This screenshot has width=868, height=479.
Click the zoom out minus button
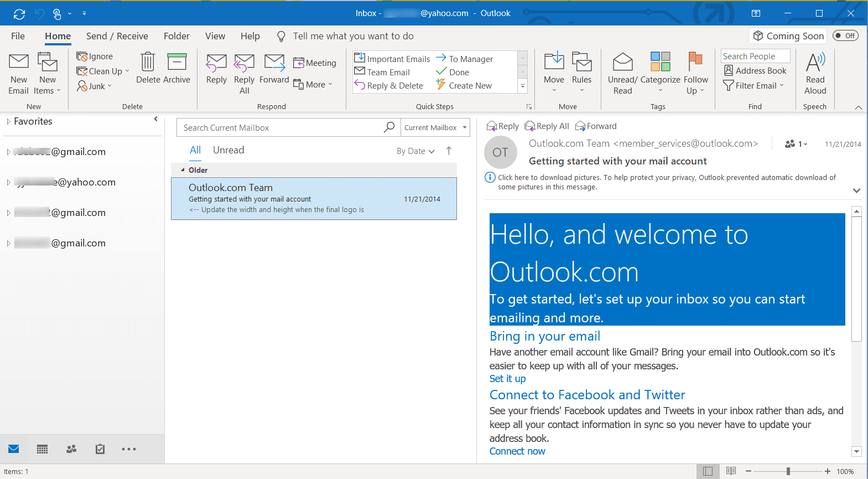[749, 471]
